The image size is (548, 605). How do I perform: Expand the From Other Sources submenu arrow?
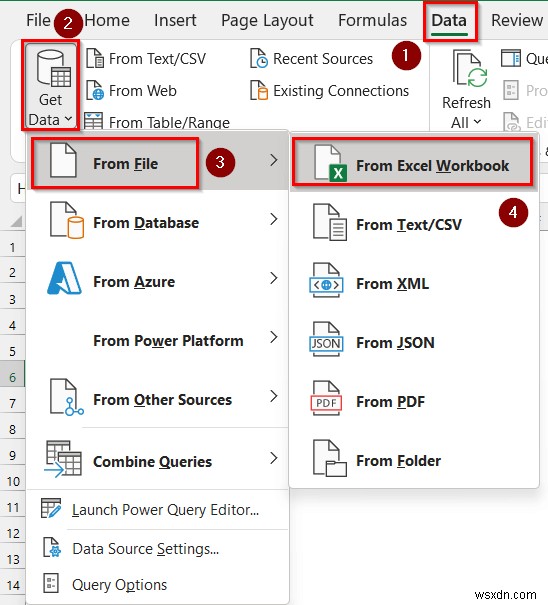coord(274,396)
